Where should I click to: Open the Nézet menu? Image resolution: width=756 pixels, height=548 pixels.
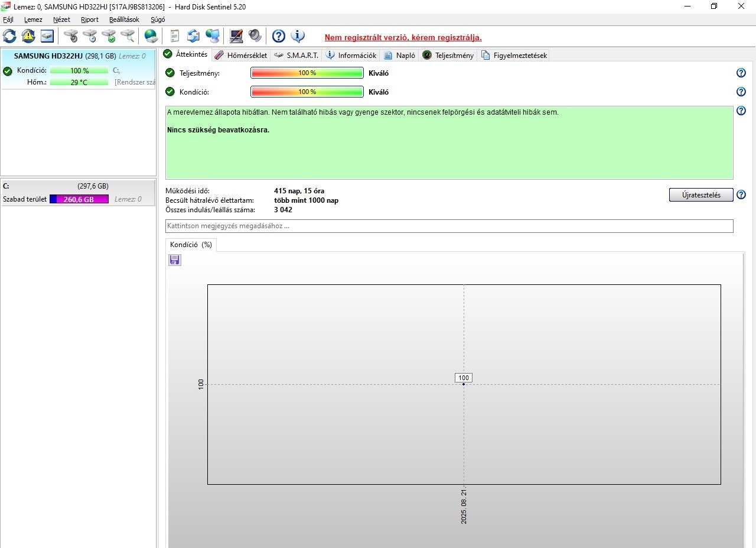(61, 20)
